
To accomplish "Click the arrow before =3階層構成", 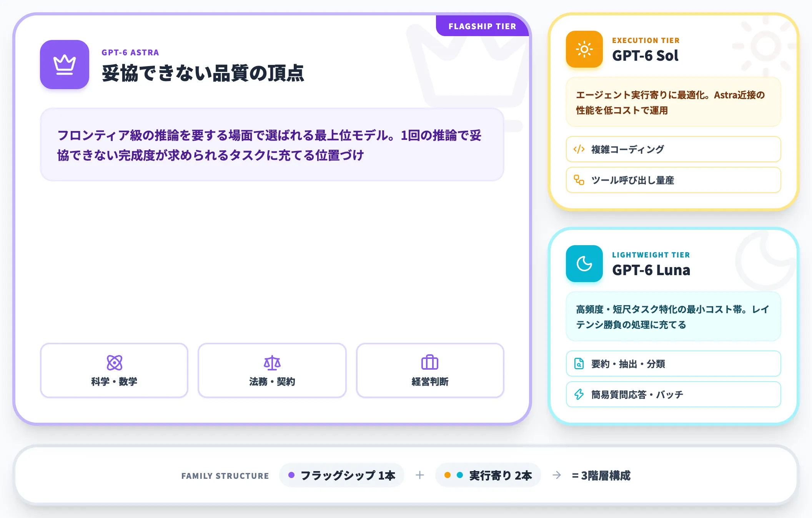I will [x=557, y=475].
